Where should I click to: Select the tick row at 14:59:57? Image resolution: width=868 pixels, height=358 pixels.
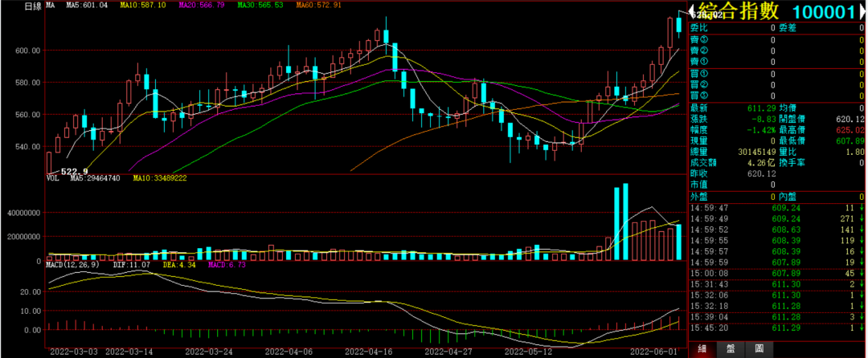click(777, 251)
